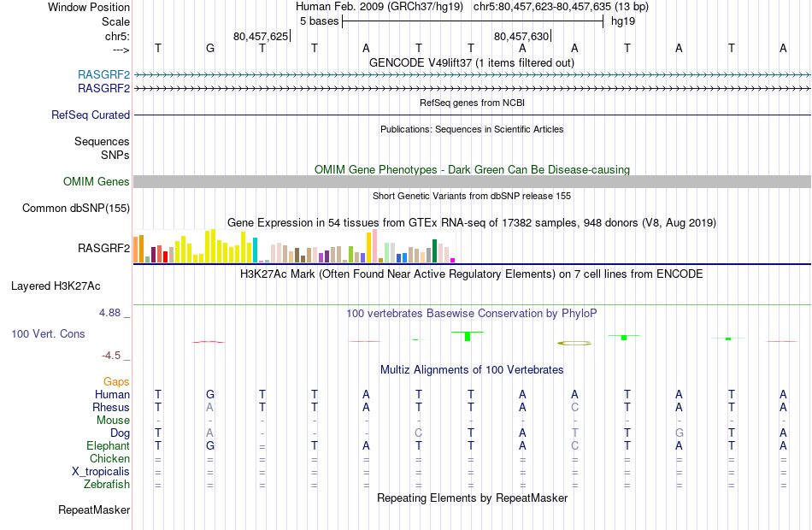812x530 pixels.
Task: Select the Common dbSNP(155) track label
Action: 75,208
